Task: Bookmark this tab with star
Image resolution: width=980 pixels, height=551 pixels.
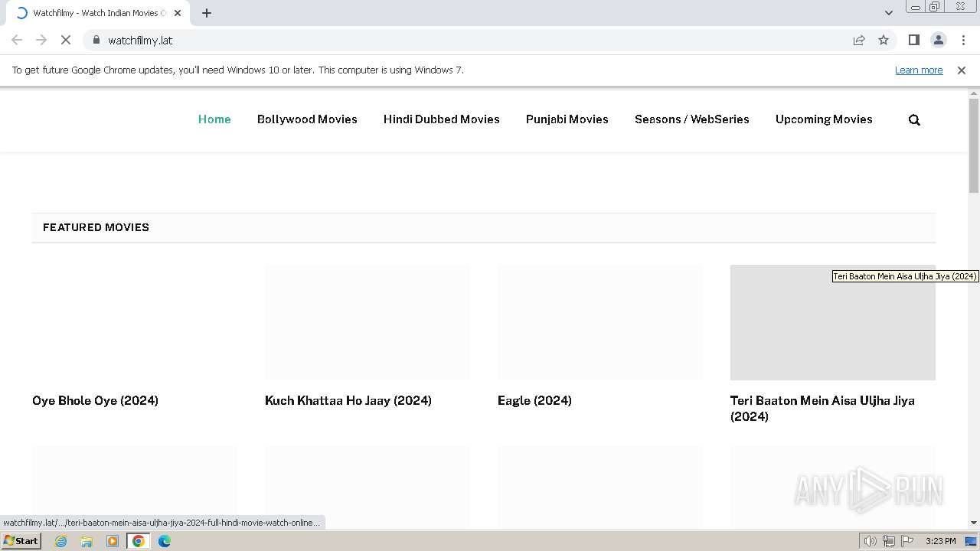Action: tap(884, 40)
